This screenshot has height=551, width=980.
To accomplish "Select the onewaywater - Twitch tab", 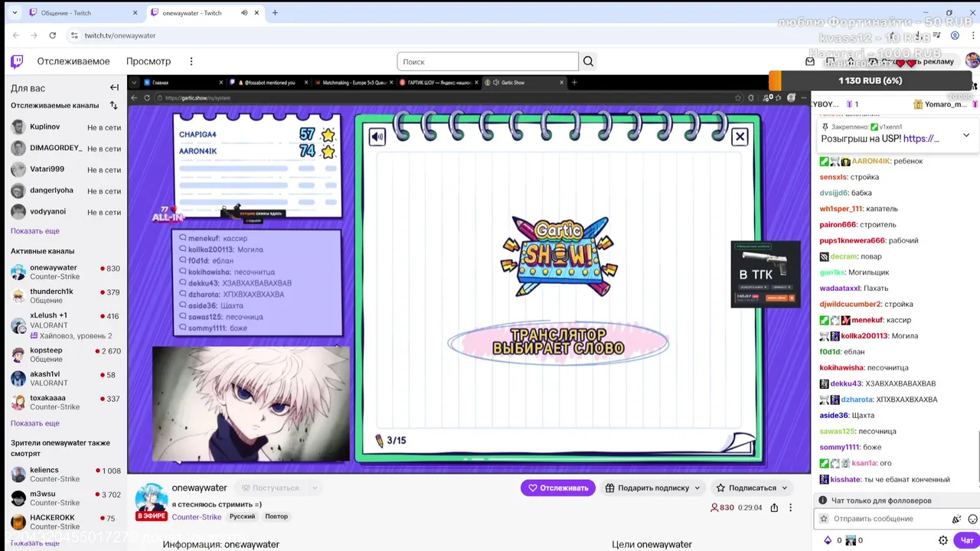I will coord(205,12).
